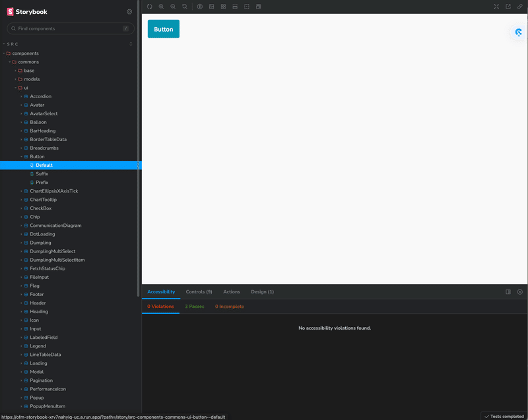Click the Tests completed status
This screenshot has width=528, height=420.
point(504,416)
